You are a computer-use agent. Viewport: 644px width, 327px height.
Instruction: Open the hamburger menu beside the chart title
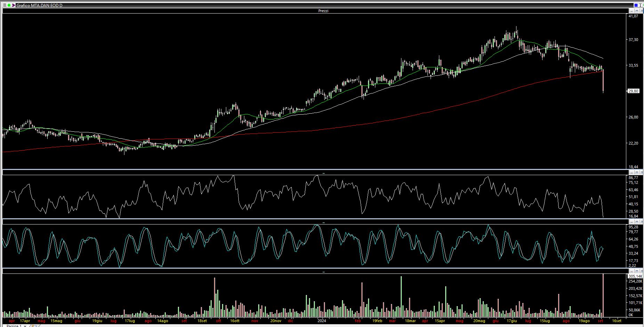pos(5,5)
